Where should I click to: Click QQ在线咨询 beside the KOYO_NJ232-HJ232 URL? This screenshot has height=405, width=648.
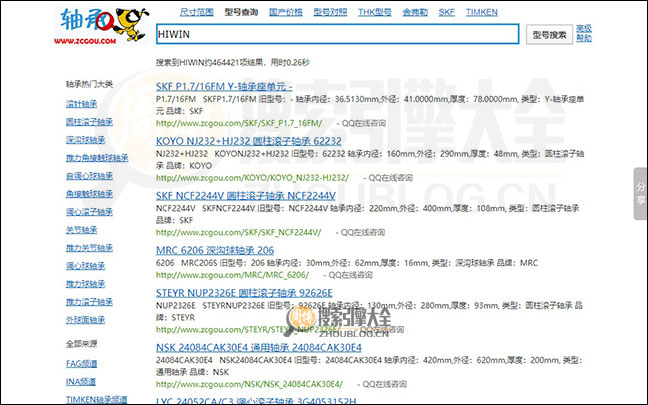[391, 178]
